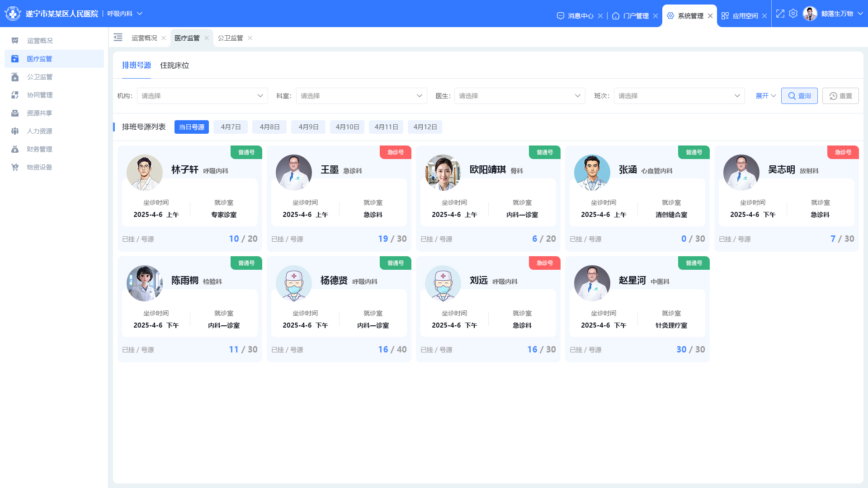Click the fullscreen expand icon

point(780,14)
